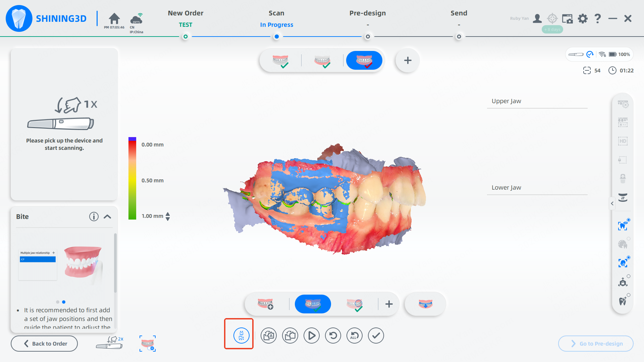Toggle the tooth sparkle whitening tool

tap(623, 301)
